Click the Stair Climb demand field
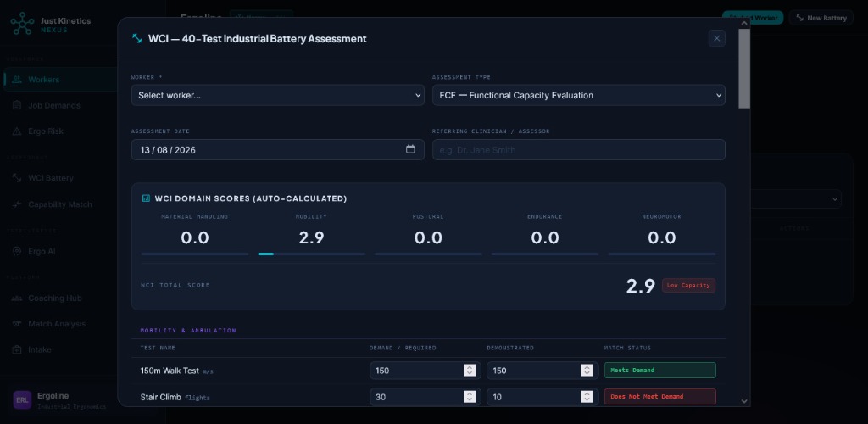868x424 pixels. pos(424,397)
